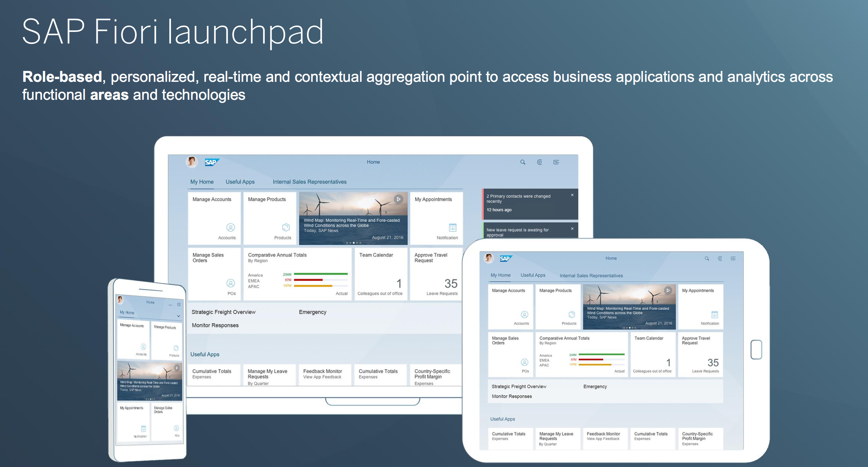Screen dimensions: 868x467
Task: Switch to Useful Apps tab on tablet
Action: coord(533,275)
